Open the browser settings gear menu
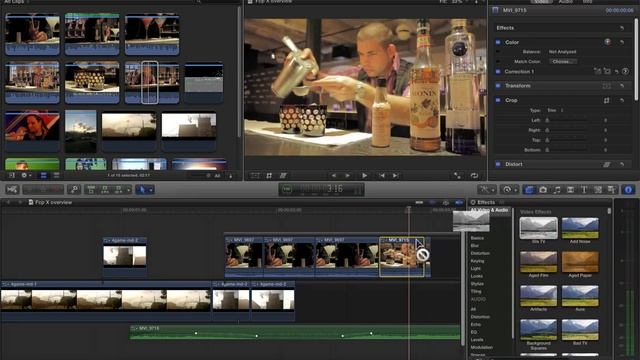Image resolution: width=640 pixels, height=360 pixels. [25, 176]
